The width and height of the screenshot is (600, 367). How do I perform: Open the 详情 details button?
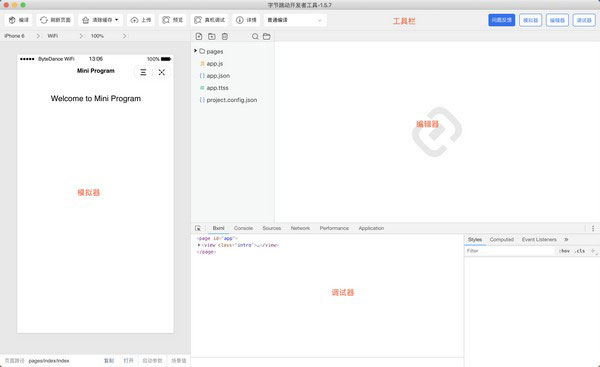point(246,20)
